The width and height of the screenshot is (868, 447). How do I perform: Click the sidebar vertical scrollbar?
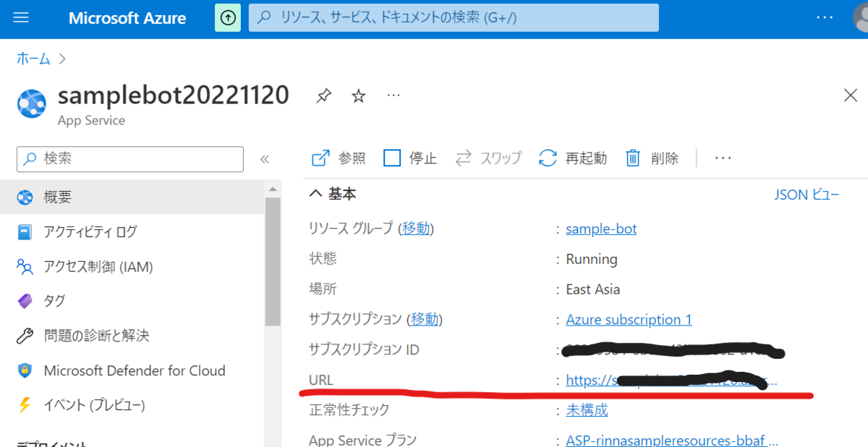[x=273, y=262]
